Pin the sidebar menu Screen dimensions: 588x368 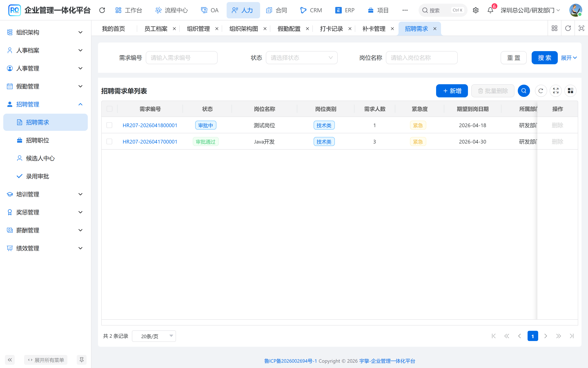(82, 360)
